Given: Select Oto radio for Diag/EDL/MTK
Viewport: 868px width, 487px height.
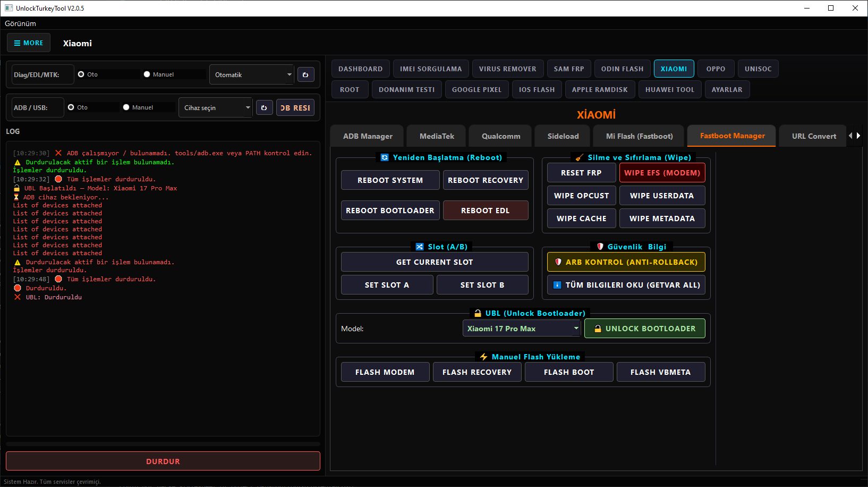Looking at the screenshot, I should [x=81, y=74].
